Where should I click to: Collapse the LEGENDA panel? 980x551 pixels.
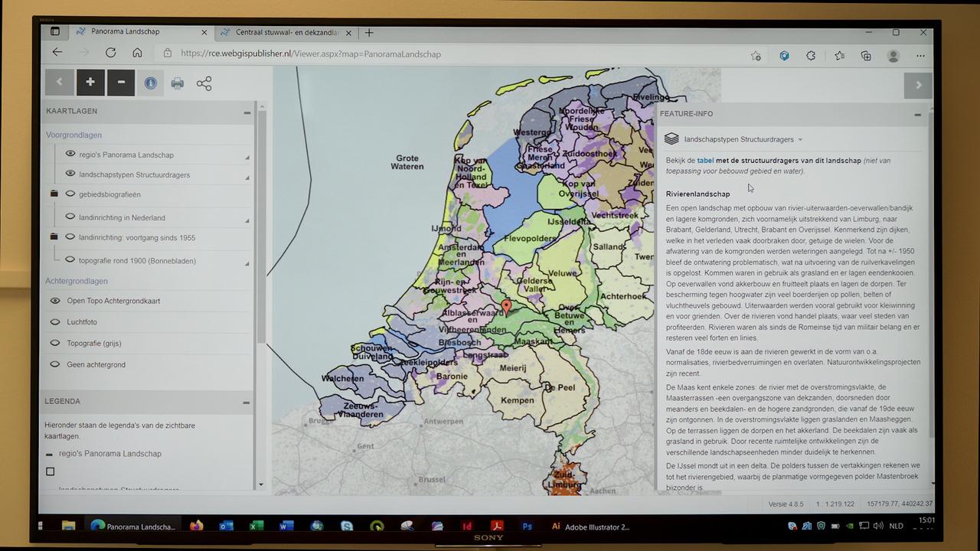(247, 402)
